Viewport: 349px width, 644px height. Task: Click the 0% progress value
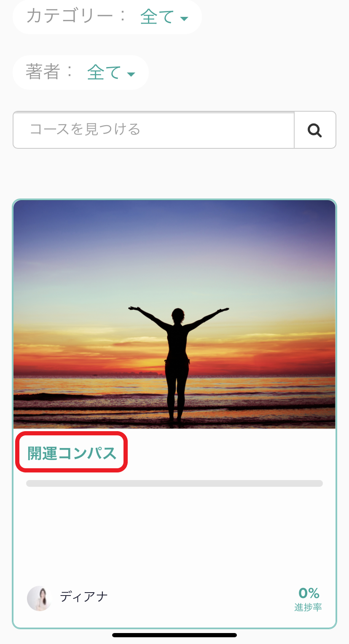(309, 593)
